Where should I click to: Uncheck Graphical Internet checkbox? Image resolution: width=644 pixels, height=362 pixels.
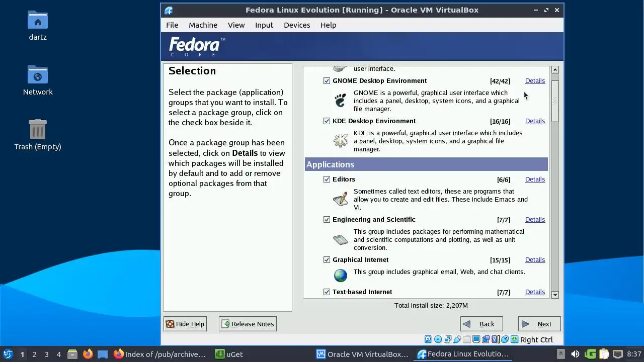point(327,259)
